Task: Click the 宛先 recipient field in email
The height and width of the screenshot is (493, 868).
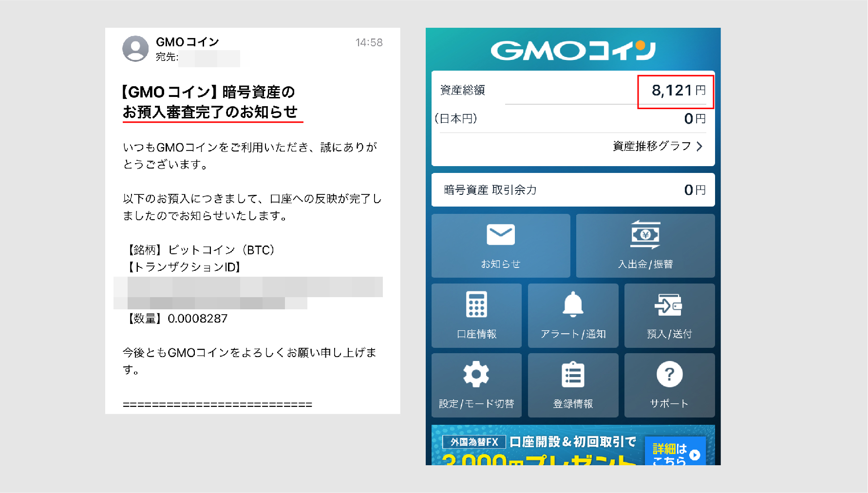Action: coord(198,57)
